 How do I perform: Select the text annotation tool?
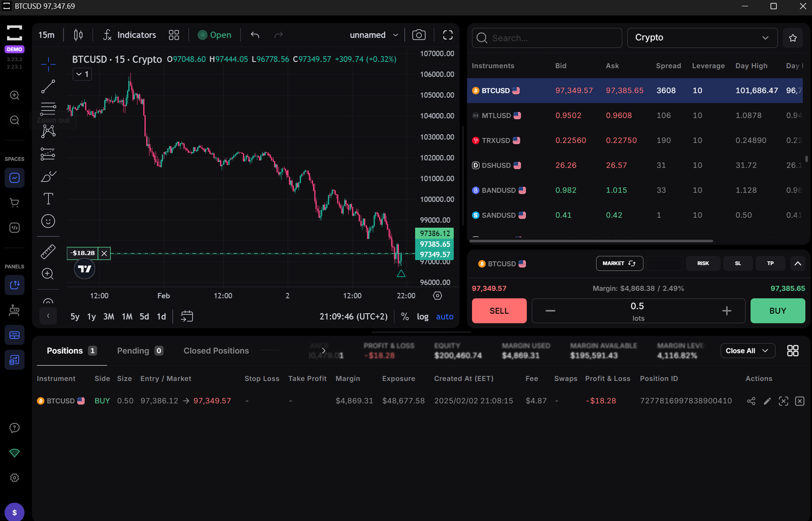click(x=48, y=199)
